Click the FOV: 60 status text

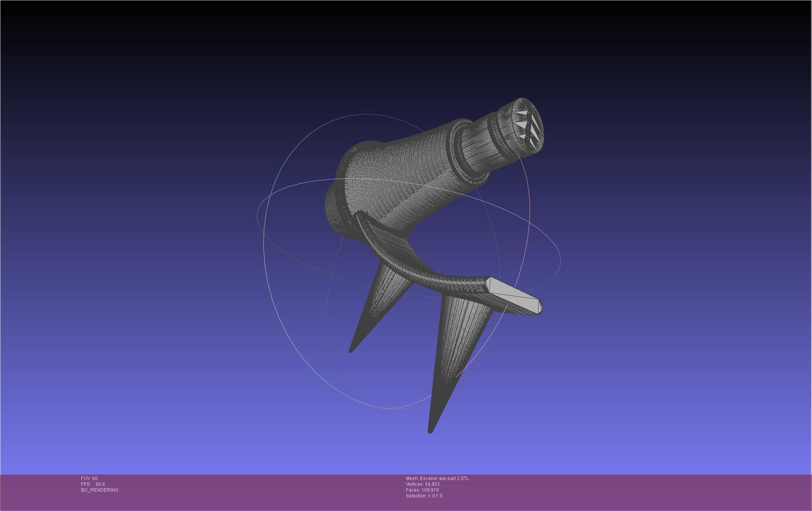click(x=89, y=478)
